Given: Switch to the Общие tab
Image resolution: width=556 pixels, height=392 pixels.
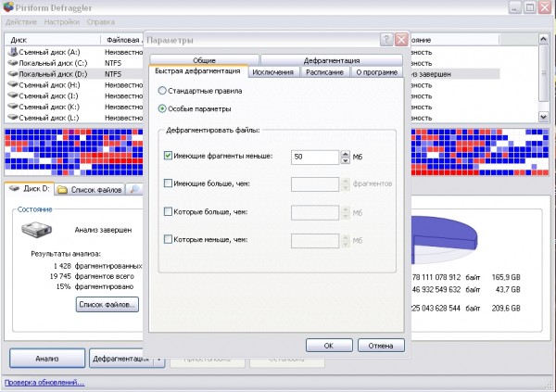Looking at the screenshot, I should pos(204,60).
